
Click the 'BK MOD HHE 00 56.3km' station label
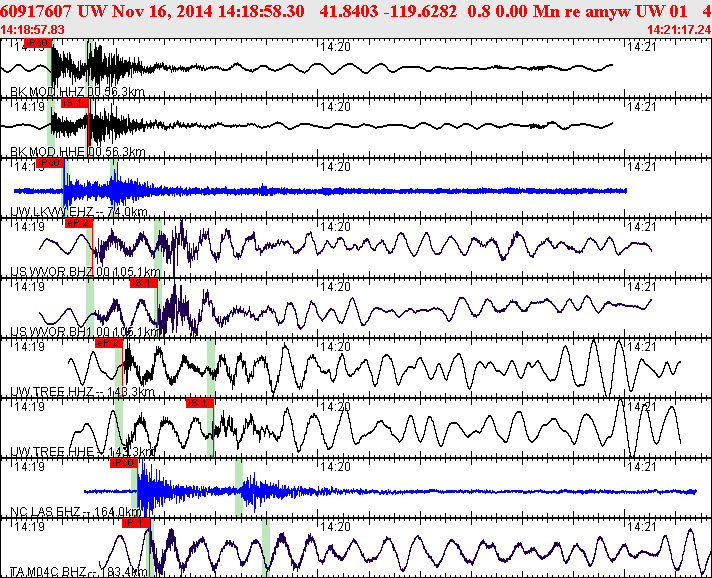(x=78, y=152)
